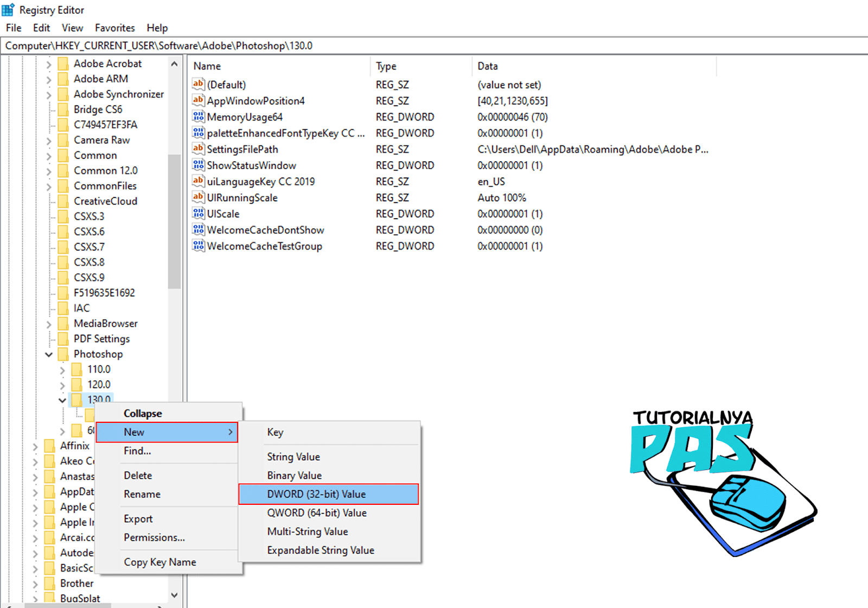Click the CreativeCloud folder icon
The image size is (868, 608).
(63, 201)
